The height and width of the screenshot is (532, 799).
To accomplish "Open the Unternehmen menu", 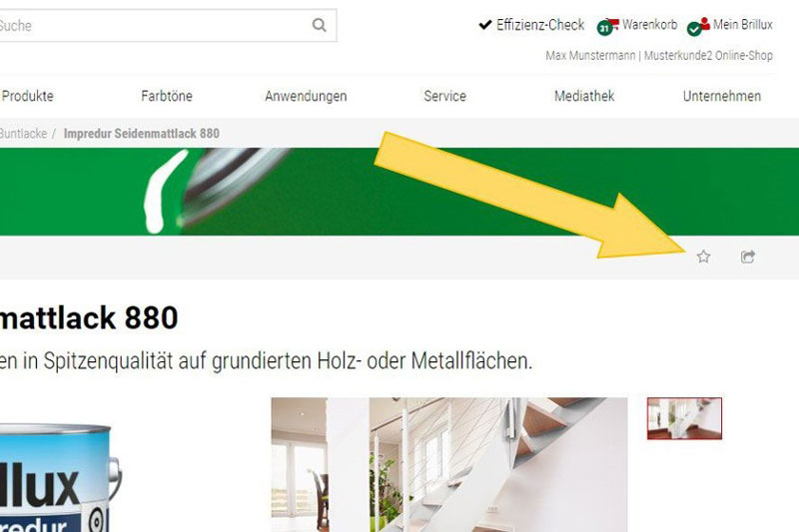I will point(722,96).
